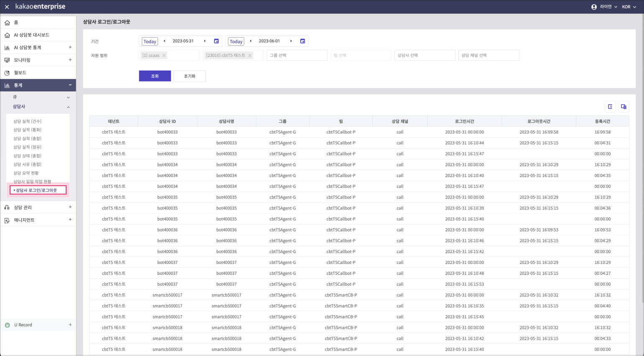Image resolution: width=644 pixels, height=356 pixels.
Task: Expand the 모니터링 menu
Action: [x=70, y=60]
